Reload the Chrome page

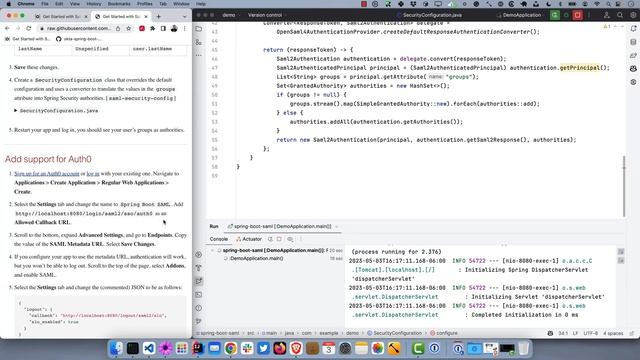coord(29,29)
